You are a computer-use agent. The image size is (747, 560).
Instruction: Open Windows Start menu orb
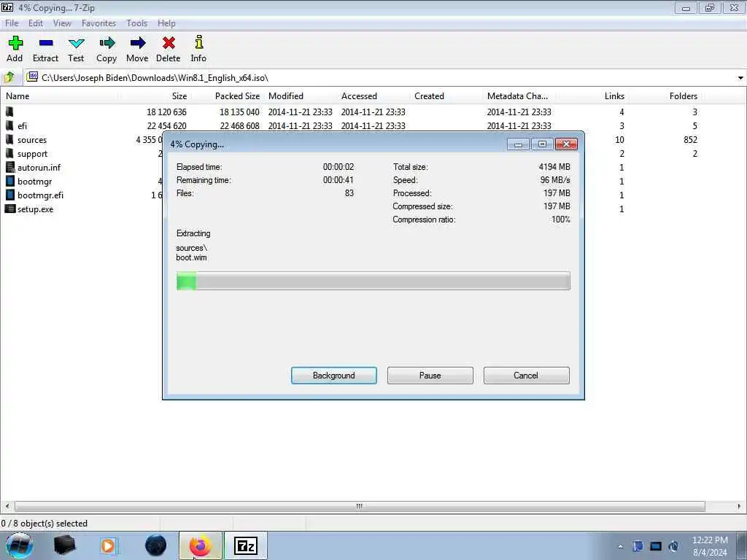coord(20,545)
